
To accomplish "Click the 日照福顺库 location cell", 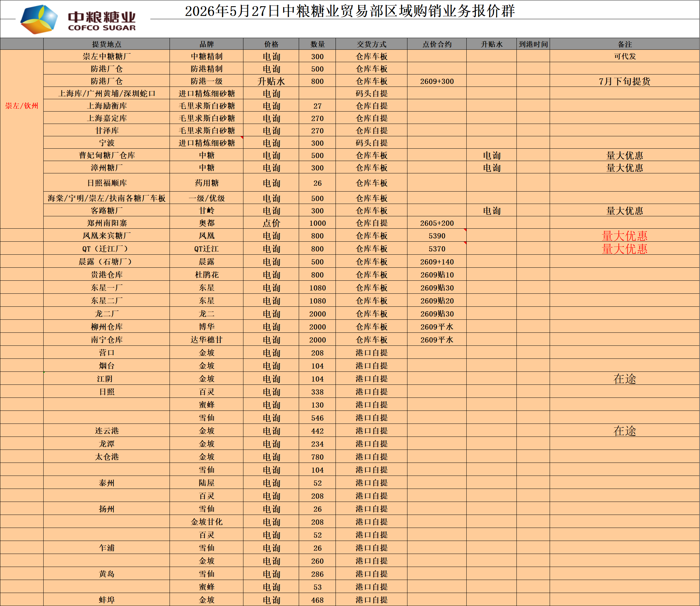I will click(106, 183).
